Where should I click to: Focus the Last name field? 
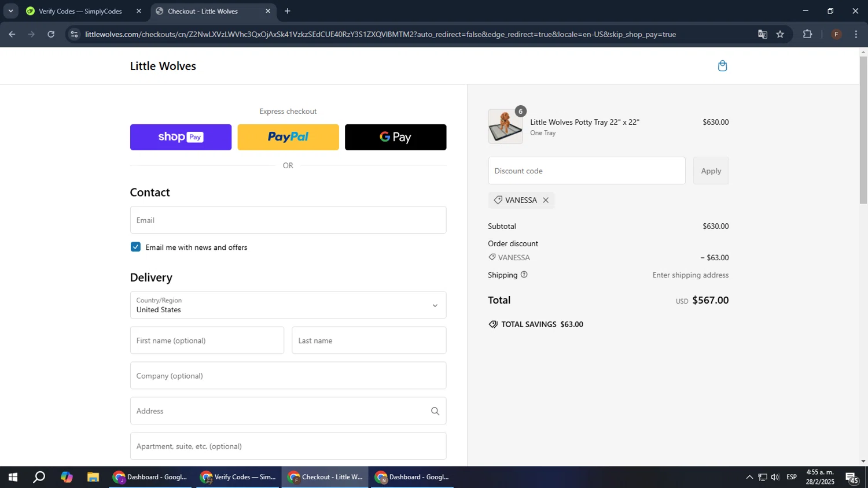point(369,341)
